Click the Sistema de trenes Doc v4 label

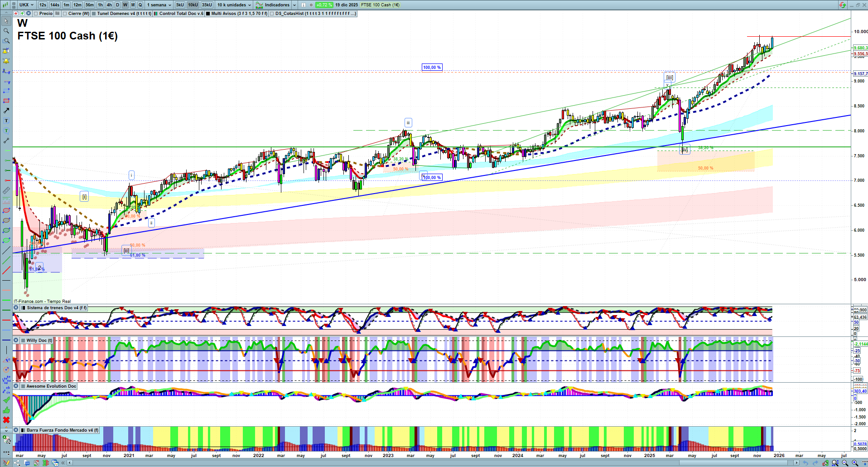57,308
